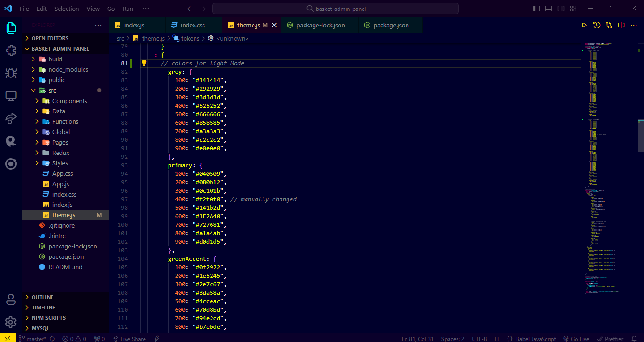Screen dimensions: 644x342
Task: Click synchronize changes icon beside master
Action: [x=52, y=339]
